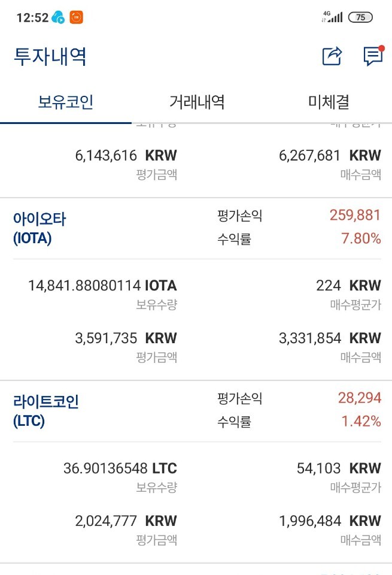This screenshot has width=392, height=575.
Task: Open the 미체결 tab
Action: pos(327,102)
